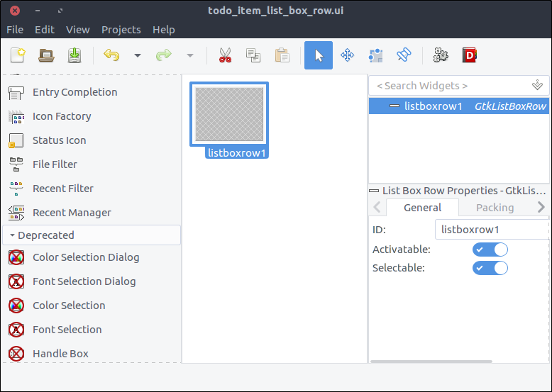Switch to the Packing tab
This screenshot has width=552, height=392.
point(495,208)
